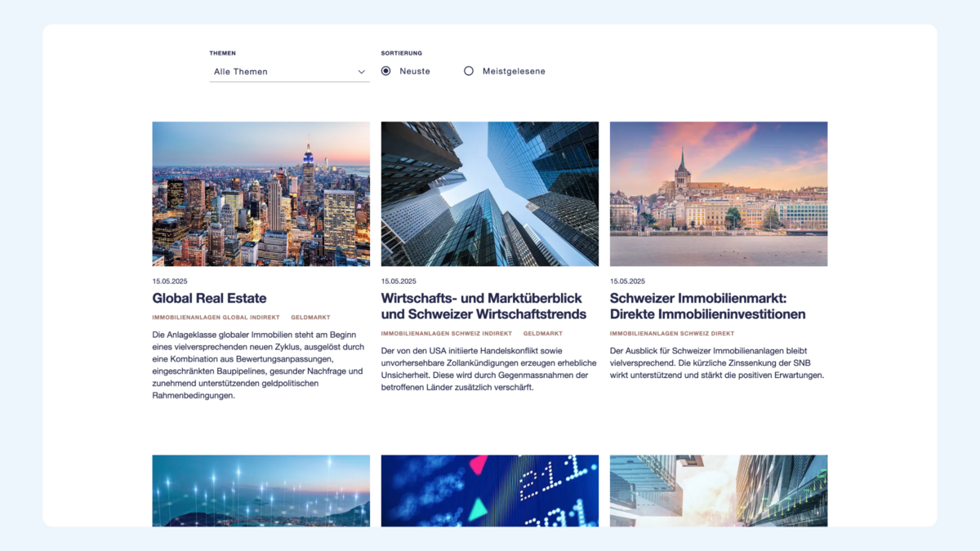Click Geldmarkt tag under Wirtschafts- und Marktüberblick
Viewport: 980px width, 551px height.
pyautogui.click(x=543, y=333)
